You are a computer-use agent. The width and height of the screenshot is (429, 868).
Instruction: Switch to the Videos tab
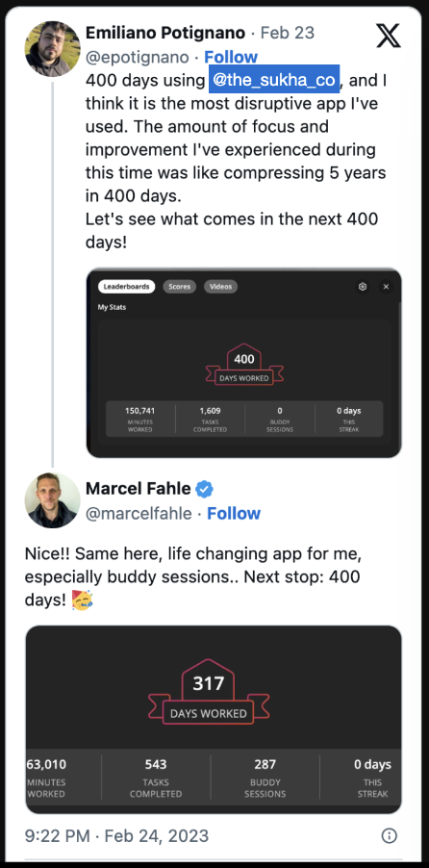[221, 287]
